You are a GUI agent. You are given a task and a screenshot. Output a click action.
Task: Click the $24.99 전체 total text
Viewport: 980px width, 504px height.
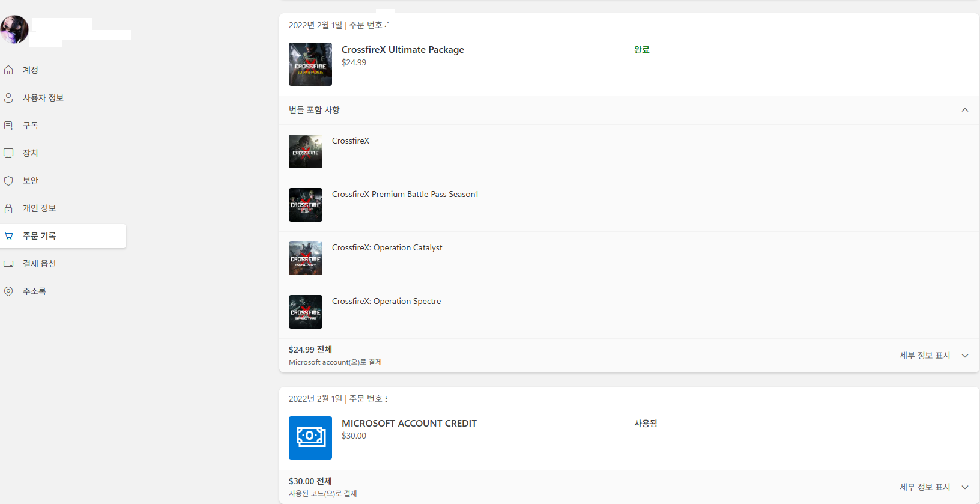pyautogui.click(x=310, y=350)
